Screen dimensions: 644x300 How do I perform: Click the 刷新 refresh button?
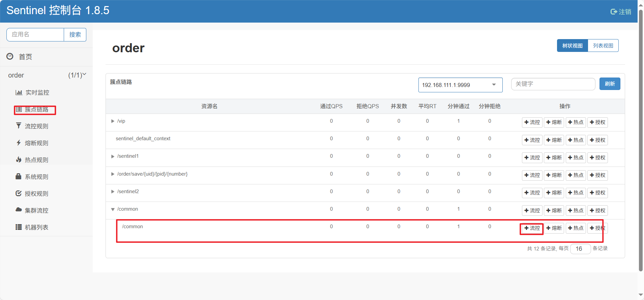(610, 84)
